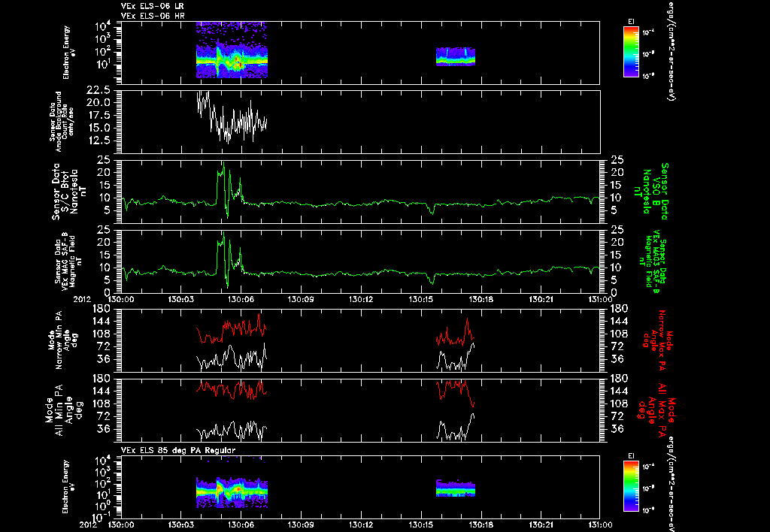This screenshot has width=770, height=532.
Task: Click the red "All Max PA Angle" label
Action: [658, 410]
